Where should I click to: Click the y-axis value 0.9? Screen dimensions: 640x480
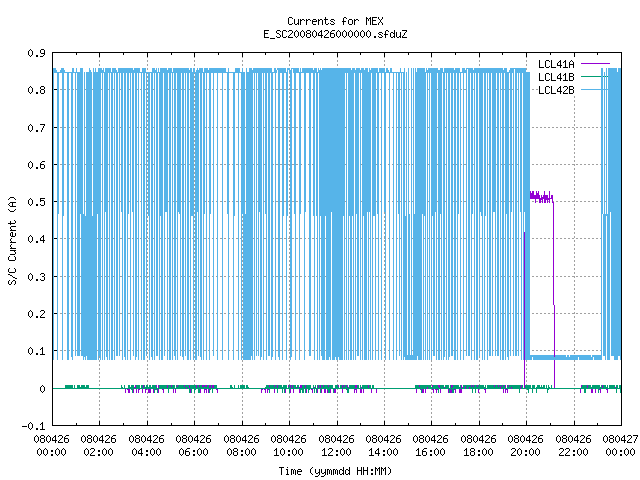tap(36, 53)
